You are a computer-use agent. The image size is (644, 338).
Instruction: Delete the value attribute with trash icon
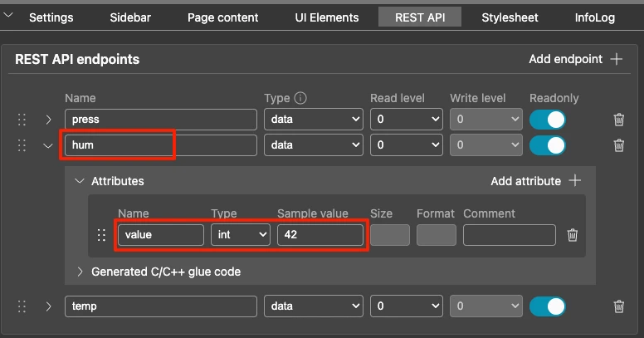pyautogui.click(x=572, y=235)
